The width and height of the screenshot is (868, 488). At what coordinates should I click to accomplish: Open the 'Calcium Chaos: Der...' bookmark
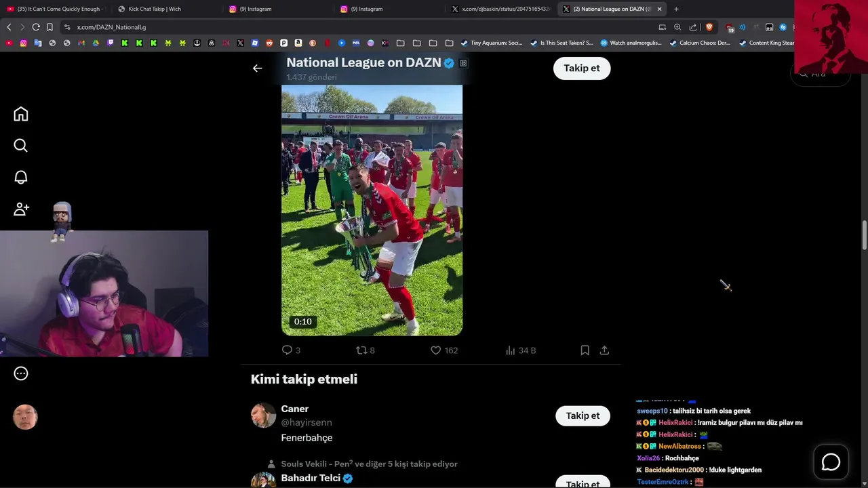(700, 43)
